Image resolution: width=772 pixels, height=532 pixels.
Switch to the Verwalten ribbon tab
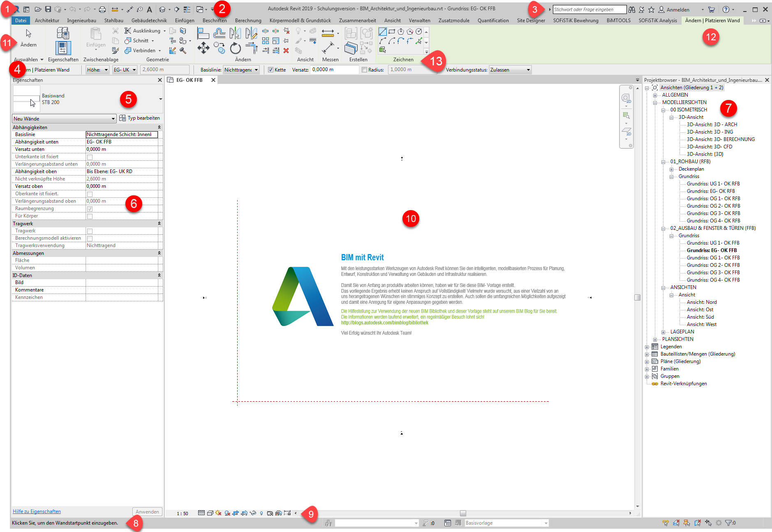tap(419, 21)
